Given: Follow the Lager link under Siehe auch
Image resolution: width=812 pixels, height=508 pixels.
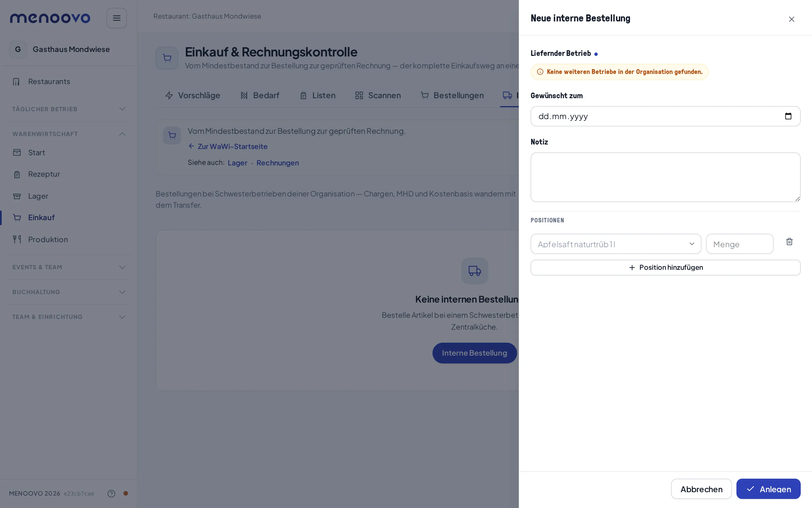Looking at the screenshot, I should 238,163.
